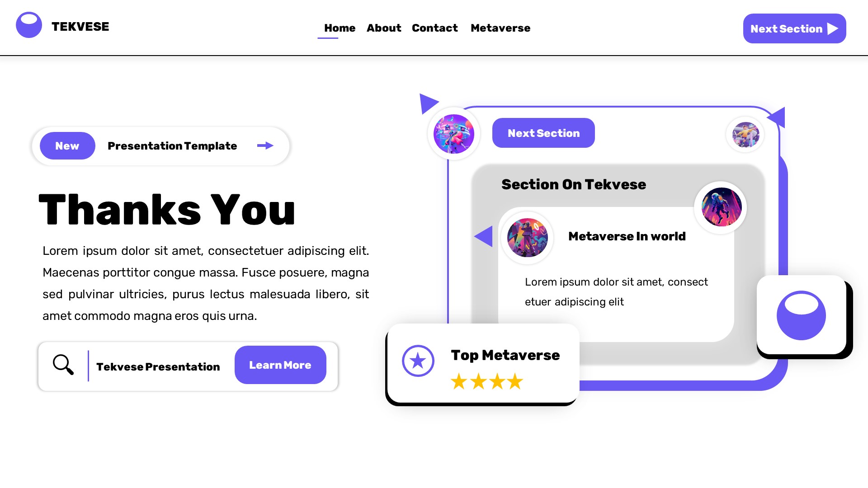Screen dimensions: 868x488
Task: Click the Tekvese logo orb in header
Action: (29, 25)
